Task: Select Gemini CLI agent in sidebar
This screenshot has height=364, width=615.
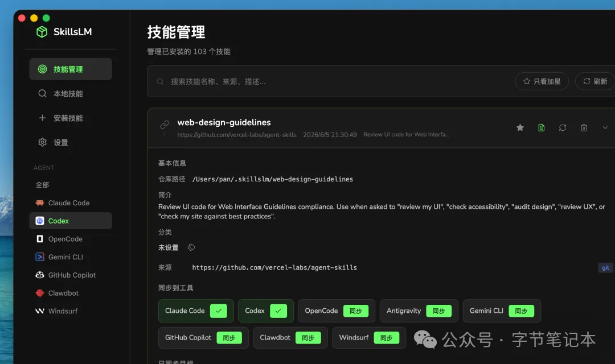Action: pos(71,257)
